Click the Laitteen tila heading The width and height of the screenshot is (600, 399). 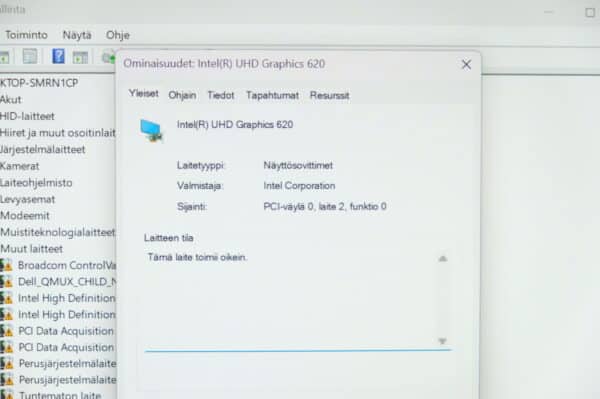(x=168, y=238)
